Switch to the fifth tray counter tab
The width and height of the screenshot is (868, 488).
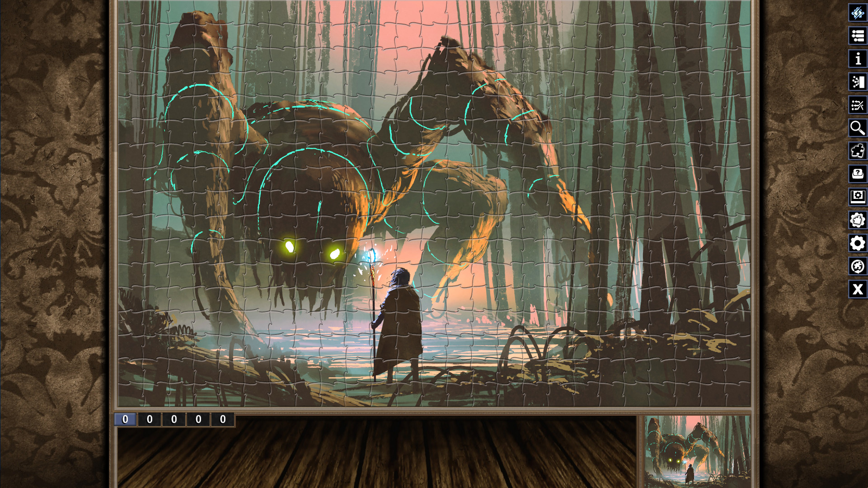click(222, 419)
